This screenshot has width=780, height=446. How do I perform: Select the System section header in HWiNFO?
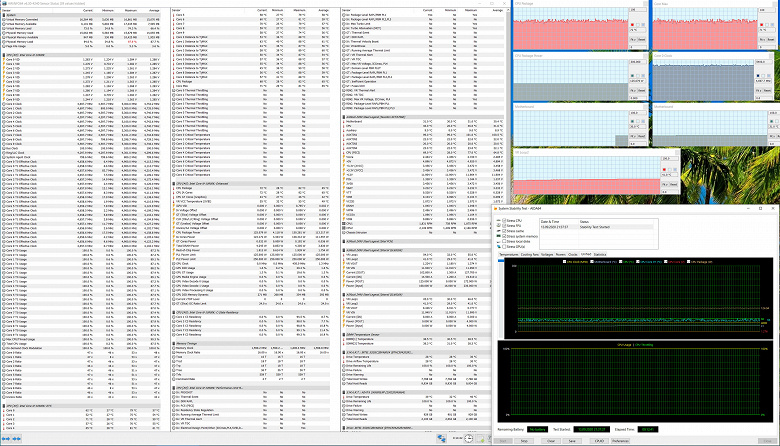tap(81, 15)
